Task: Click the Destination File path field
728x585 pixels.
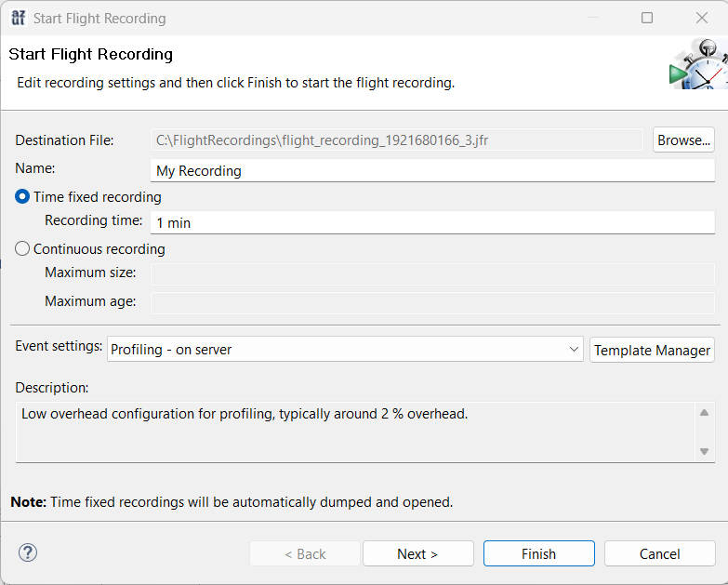Action: point(397,140)
